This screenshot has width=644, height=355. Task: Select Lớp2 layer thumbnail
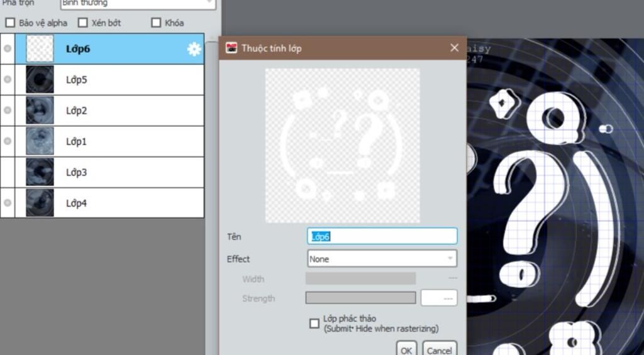point(40,111)
